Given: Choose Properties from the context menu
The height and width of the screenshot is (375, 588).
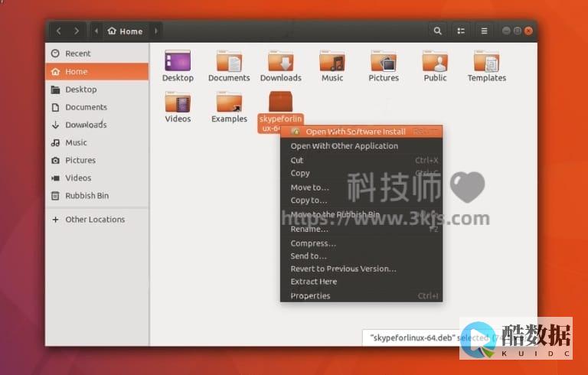Looking at the screenshot, I should click(x=361, y=295).
